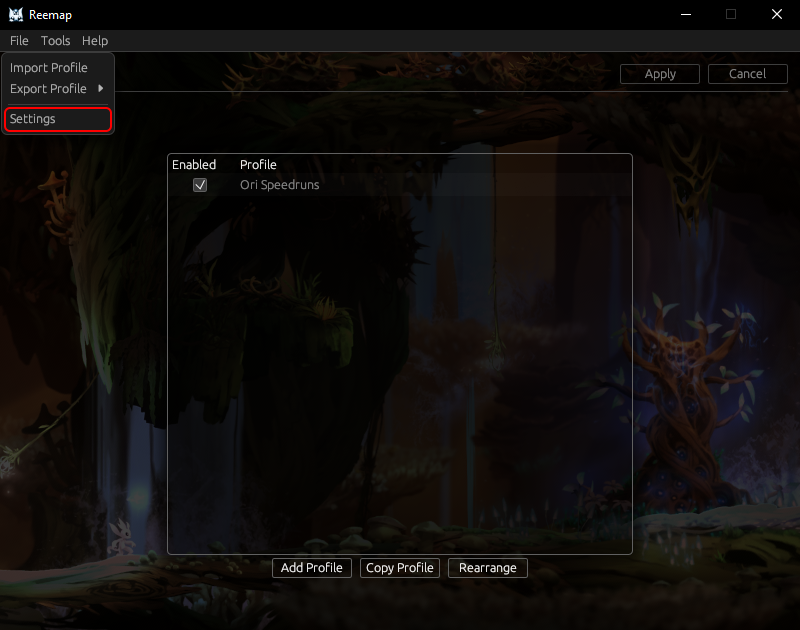Screen dimensions: 800x630
Task: Click the Enabled column header
Action: (194, 164)
